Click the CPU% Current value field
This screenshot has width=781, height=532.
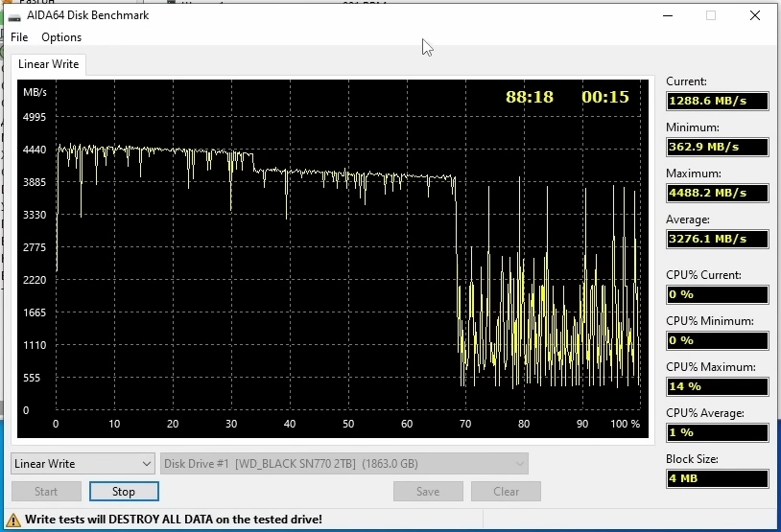(718, 294)
